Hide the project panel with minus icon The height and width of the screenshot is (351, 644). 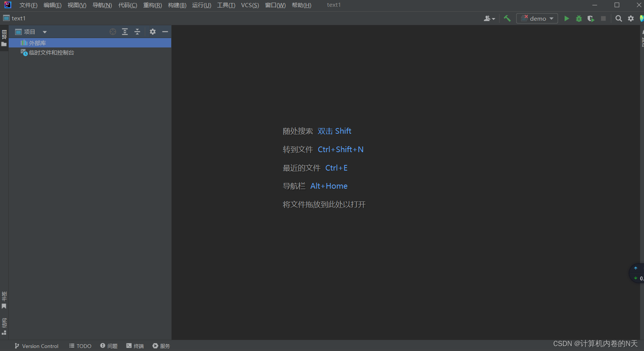(x=165, y=32)
